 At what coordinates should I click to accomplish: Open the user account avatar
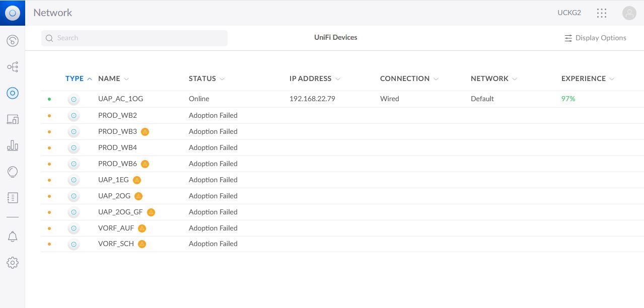(x=629, y=13)
